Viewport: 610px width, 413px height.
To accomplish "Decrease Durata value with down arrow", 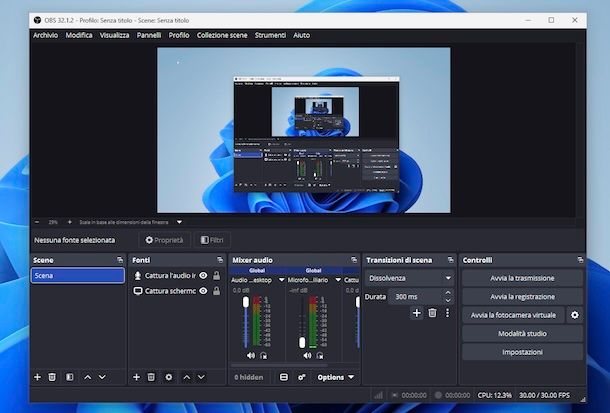I will point(448,301).
